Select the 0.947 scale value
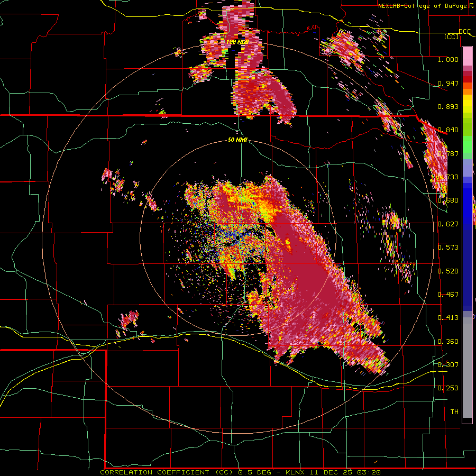This screenshot has height=476, width=476. pyautogui.click(x=448, y=83)
